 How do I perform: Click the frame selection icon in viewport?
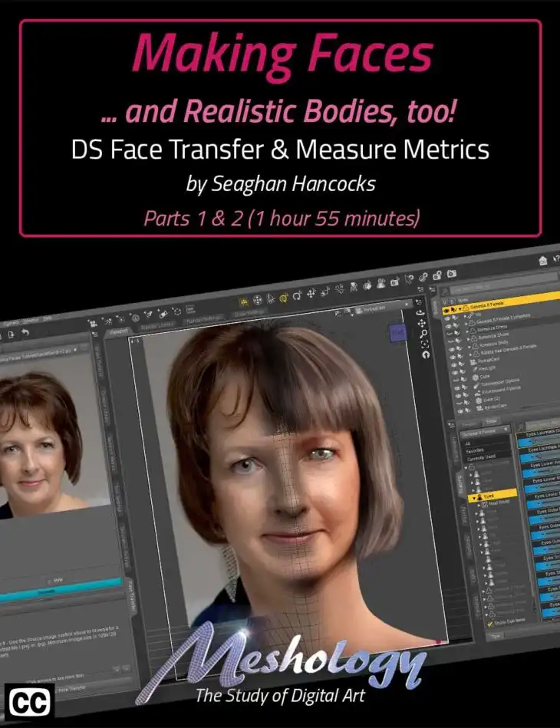(x=424, y=344)
